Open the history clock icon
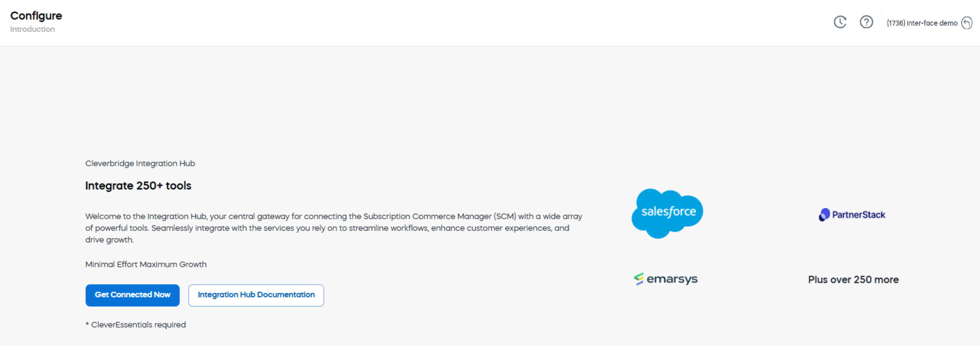 tap(840, 22)
